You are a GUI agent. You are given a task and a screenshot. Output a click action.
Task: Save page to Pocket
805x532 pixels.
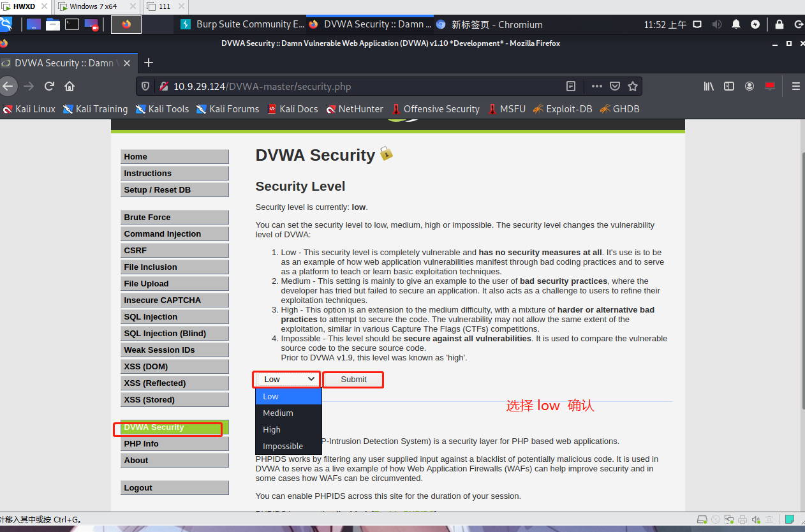[614, 86]
